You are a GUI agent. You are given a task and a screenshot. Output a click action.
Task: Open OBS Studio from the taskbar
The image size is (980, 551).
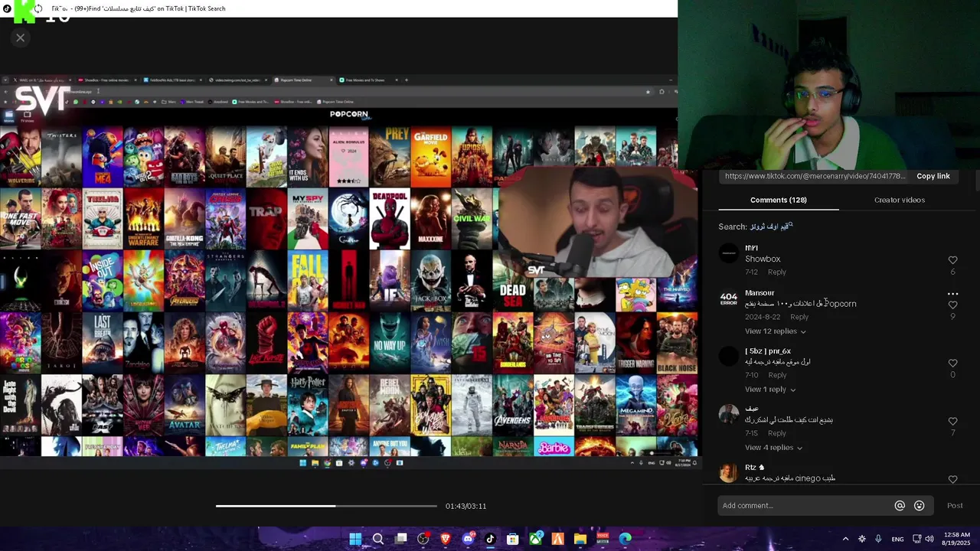tap(423, 539)
